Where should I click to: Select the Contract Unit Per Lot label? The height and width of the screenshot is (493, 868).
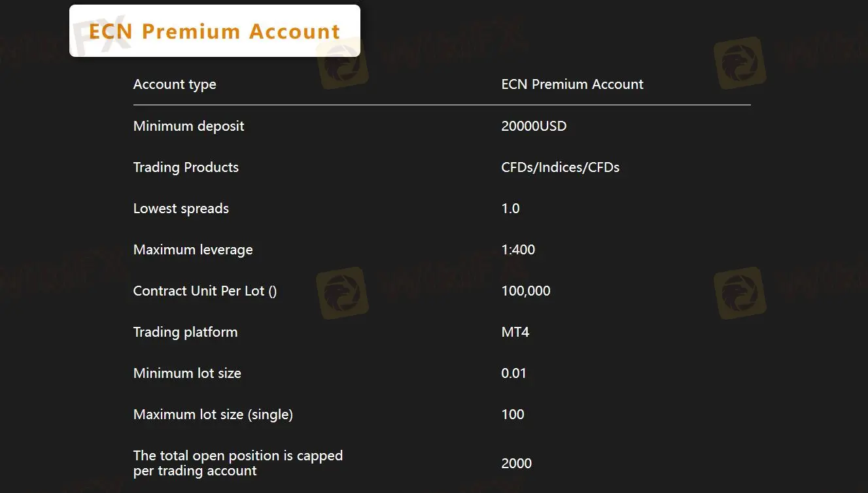pos(205,291)
